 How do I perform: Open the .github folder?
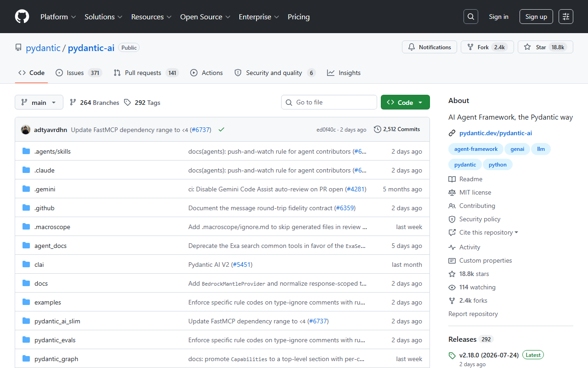pos(44,208)
